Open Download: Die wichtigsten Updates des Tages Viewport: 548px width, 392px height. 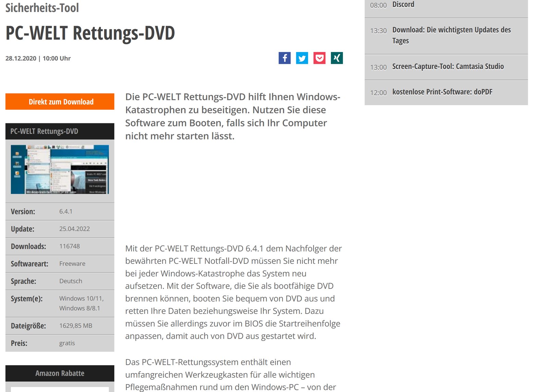click(451, 35)
